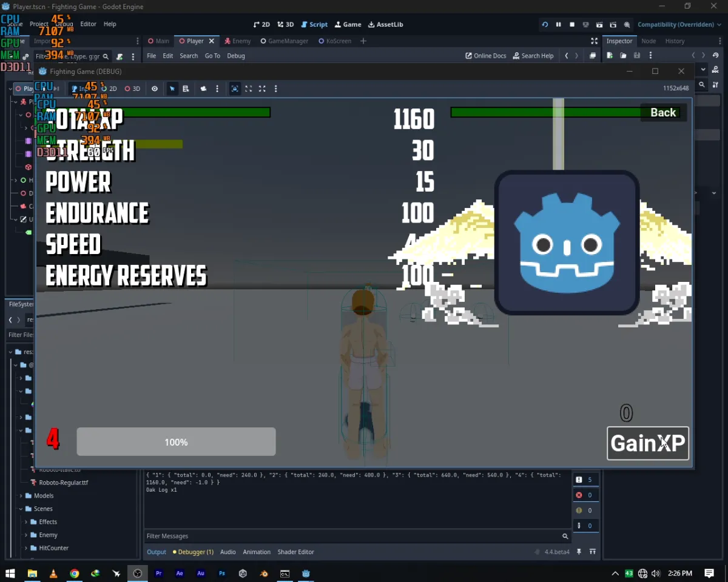Screen dimensions: 728x582
Task: Open camera override options menu
Action: 217,89
